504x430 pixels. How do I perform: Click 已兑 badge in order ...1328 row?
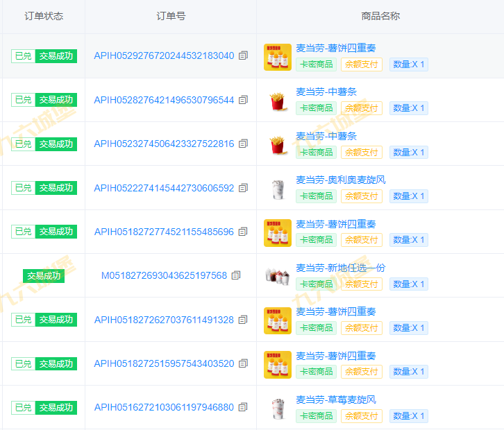pos(23,320)
